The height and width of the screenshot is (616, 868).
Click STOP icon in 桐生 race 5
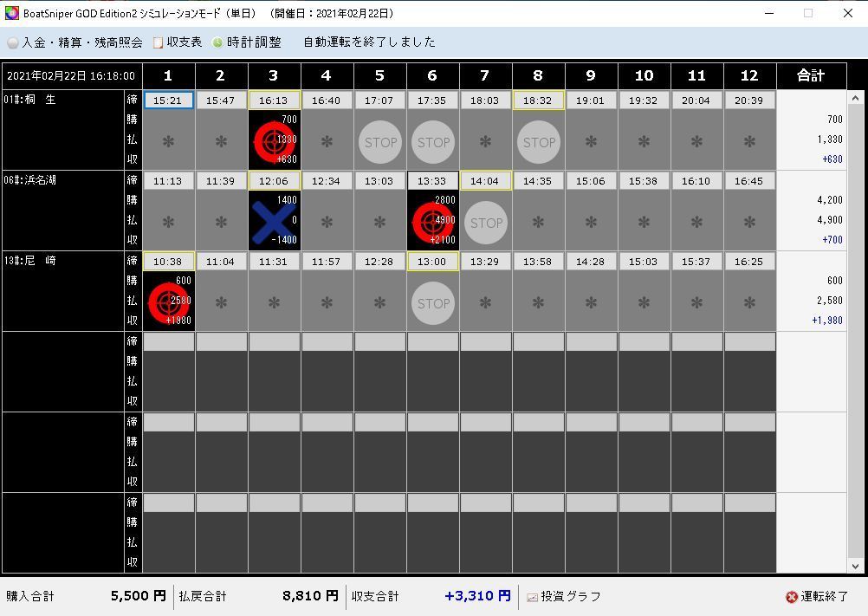380,142
